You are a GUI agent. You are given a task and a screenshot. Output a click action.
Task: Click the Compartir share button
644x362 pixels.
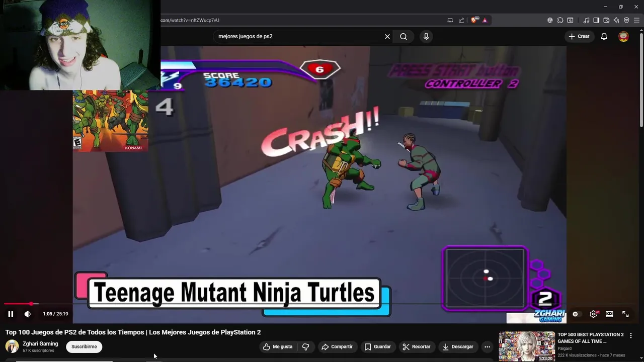click(x=337, y=347)
